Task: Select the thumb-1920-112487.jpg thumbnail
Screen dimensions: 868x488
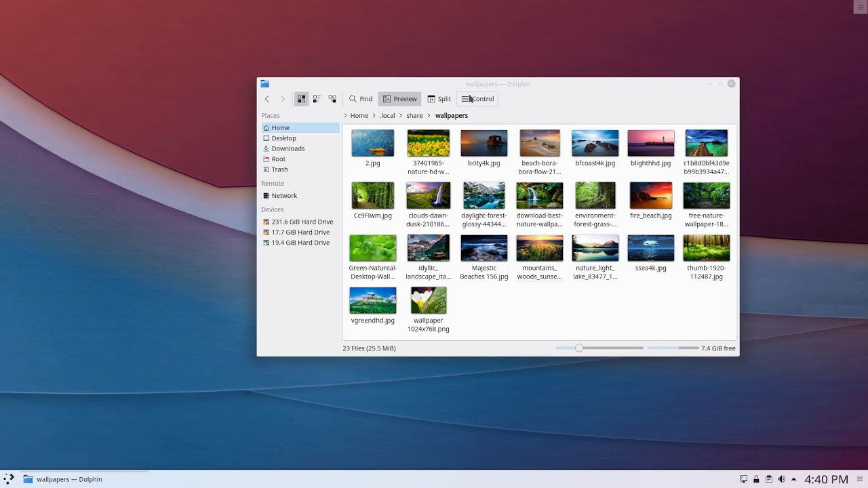Action: click(707, 248)
